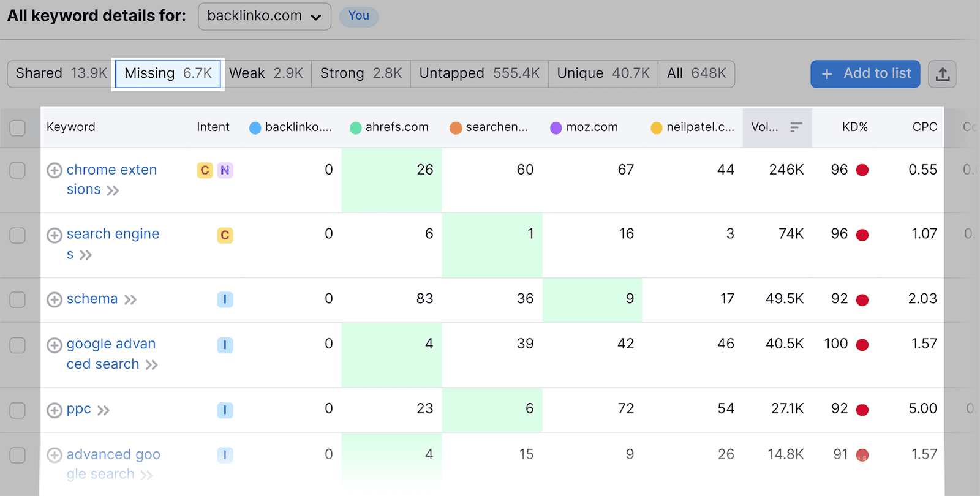The image size is (980, 496).
Task: Click the KD% column header
Action: 854,127
